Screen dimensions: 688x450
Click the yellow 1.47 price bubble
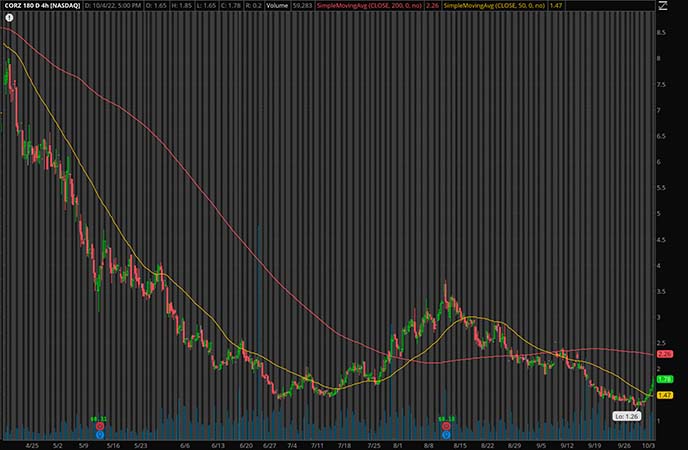[664, 396]
